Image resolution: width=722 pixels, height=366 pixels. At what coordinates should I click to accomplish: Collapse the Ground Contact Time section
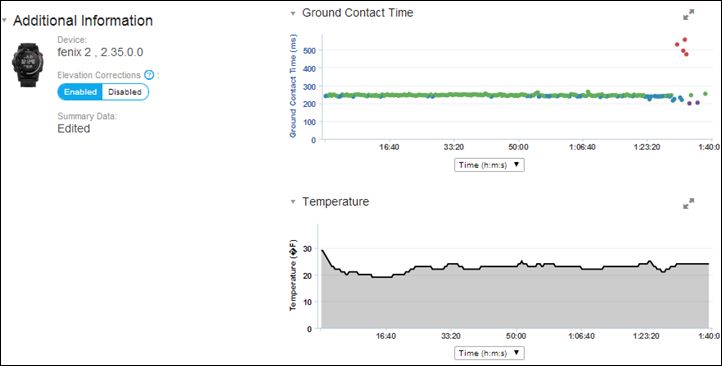pyautogui.click(x=293, y=13)
